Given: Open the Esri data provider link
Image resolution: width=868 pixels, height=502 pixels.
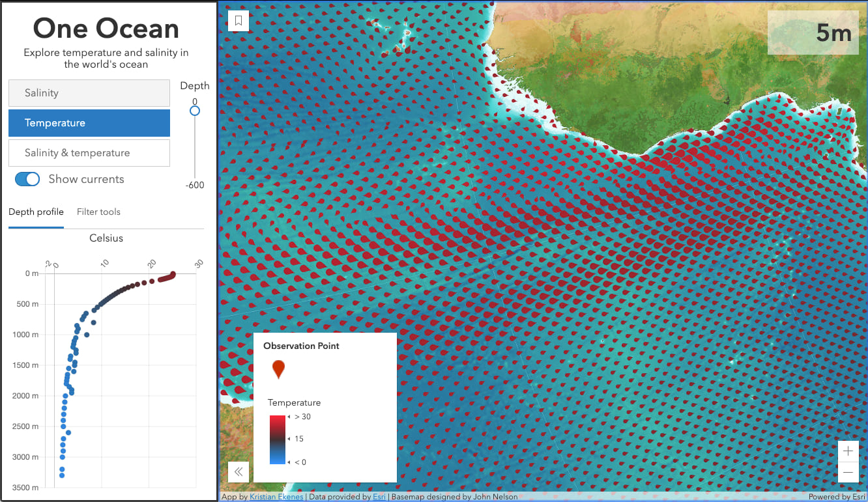Looking at the screenshot, I should click(x=379, y=496).
